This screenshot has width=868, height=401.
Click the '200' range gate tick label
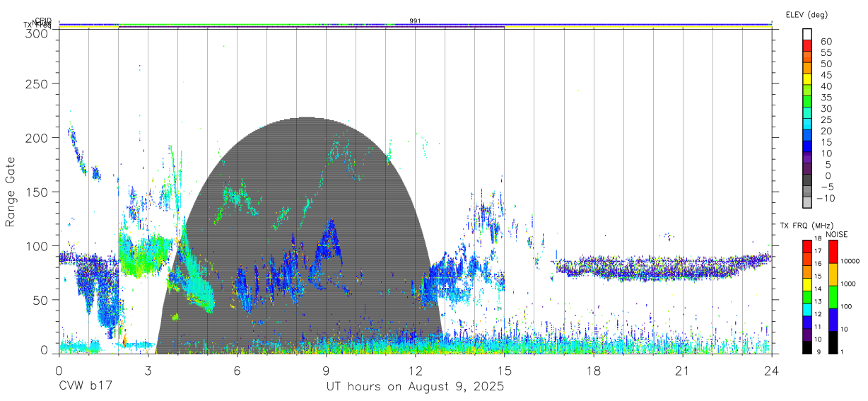pyautogui.click(x=37, y=138)
